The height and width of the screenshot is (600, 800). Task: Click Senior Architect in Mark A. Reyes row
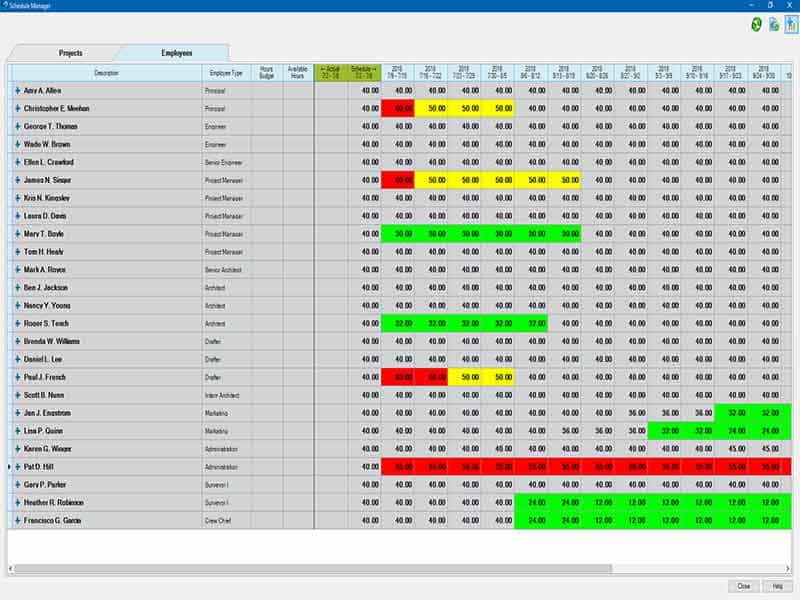click(x=223, y=270)
